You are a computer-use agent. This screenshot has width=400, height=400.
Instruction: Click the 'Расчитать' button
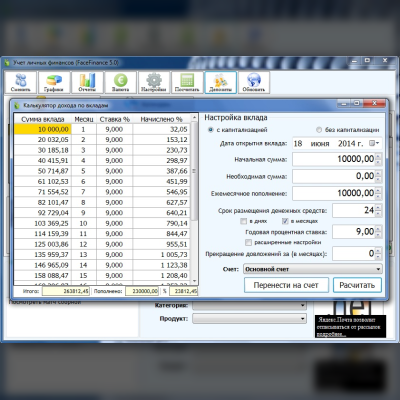click(x=357, y=285)
